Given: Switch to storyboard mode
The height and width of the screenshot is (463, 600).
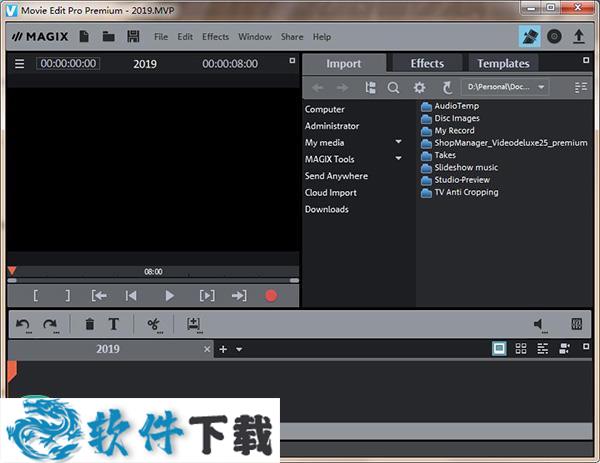Looking at the screenshot, I should (x=499, y=349).
